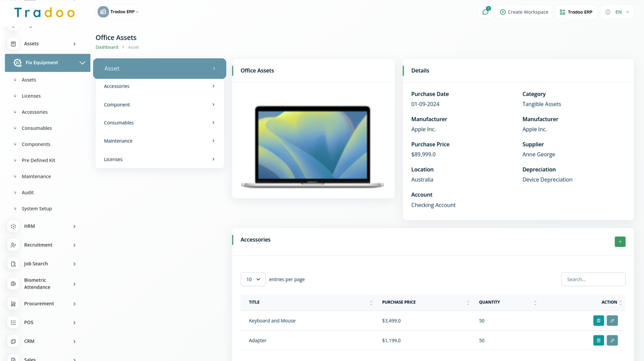The width and height of the screenshot is (644, 361).
Task: Edit the Adapter accessory row
Action: coord(612,340)
